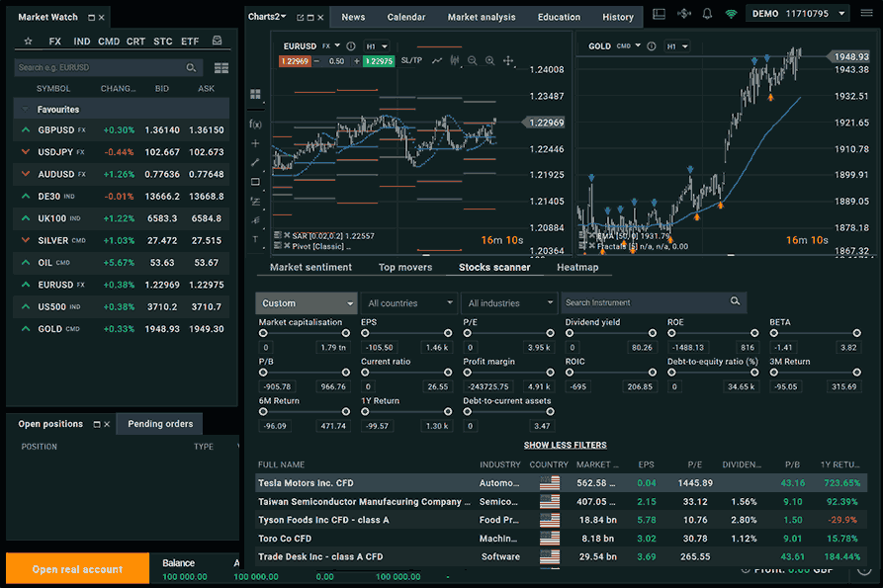Open the Market sentiment tab
This screenshot has height=588, width=883.
tap(310, 267)
